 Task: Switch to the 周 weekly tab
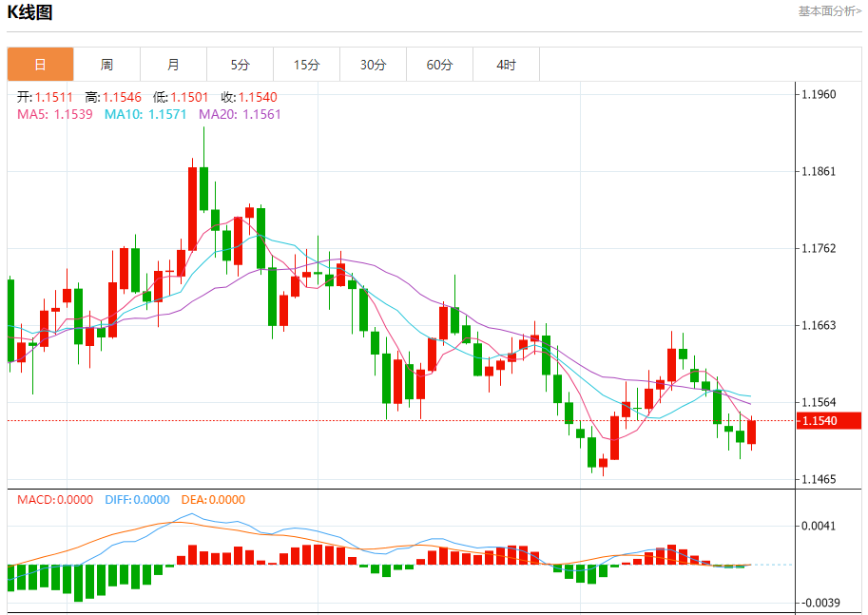pos(106,65)
